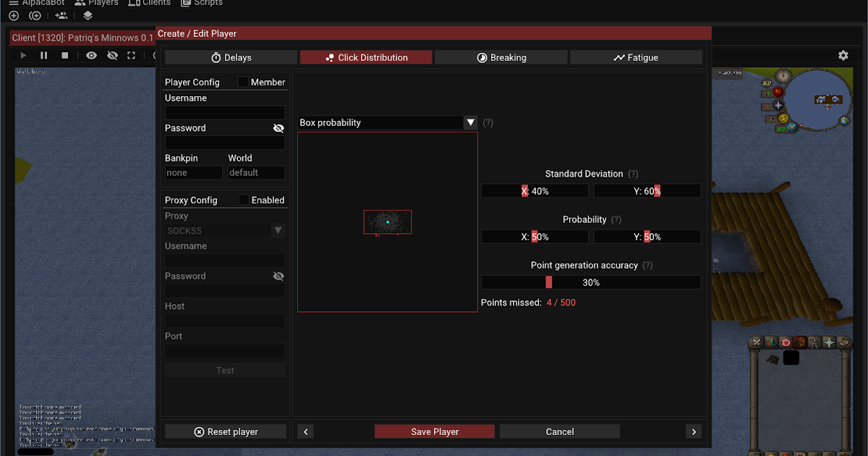Open the AlpacaBot hamburger menu

(x=14, y=3)
